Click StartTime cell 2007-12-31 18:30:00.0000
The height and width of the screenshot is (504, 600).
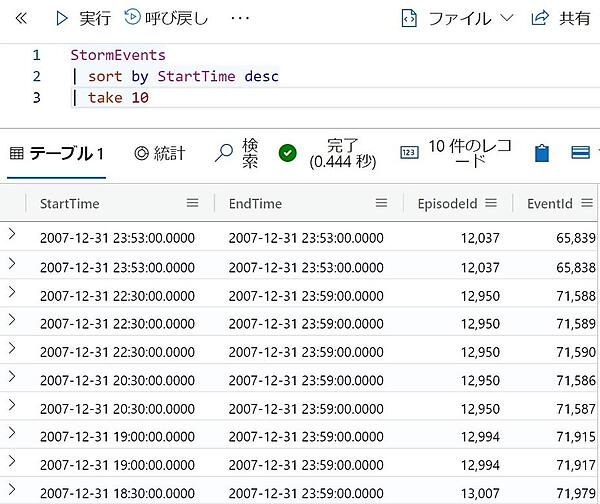[117, 493]
